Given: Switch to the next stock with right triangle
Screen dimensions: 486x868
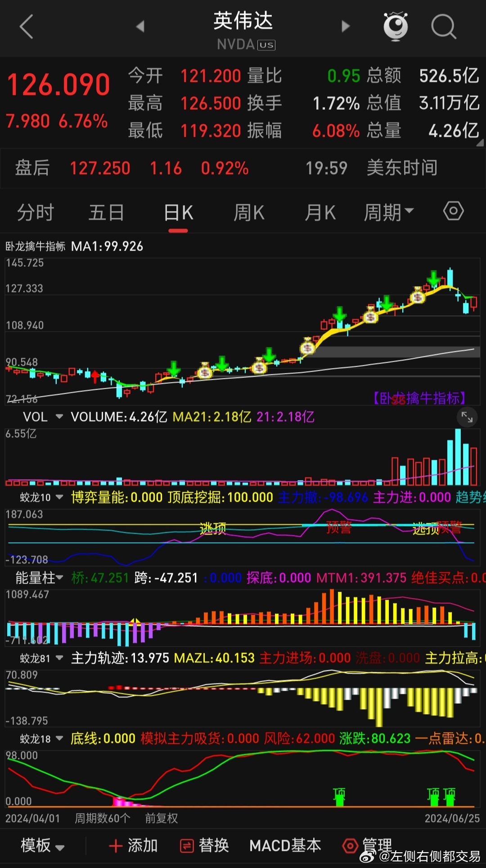Looking at the screenshot, I should 346,27.
